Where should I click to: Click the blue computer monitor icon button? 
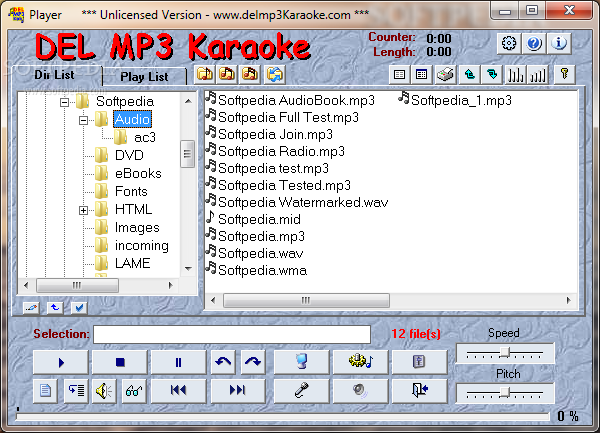click(x=302, y=362)
